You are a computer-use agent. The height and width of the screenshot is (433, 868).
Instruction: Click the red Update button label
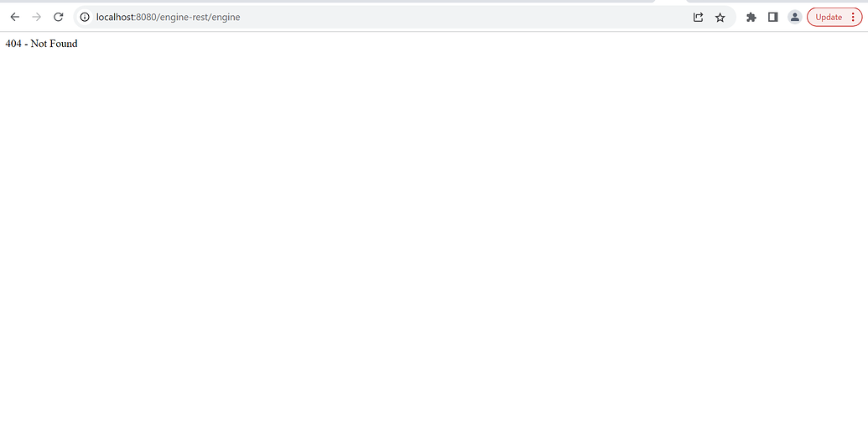(x=829, y=17)
